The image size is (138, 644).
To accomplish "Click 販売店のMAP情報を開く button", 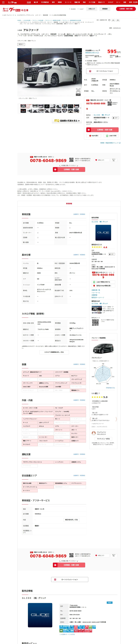I will point(103,286).
